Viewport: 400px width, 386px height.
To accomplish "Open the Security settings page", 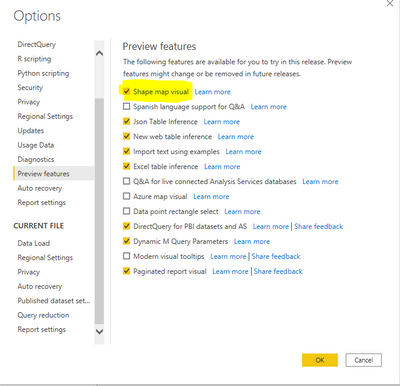I will click(x=30, y=87).
